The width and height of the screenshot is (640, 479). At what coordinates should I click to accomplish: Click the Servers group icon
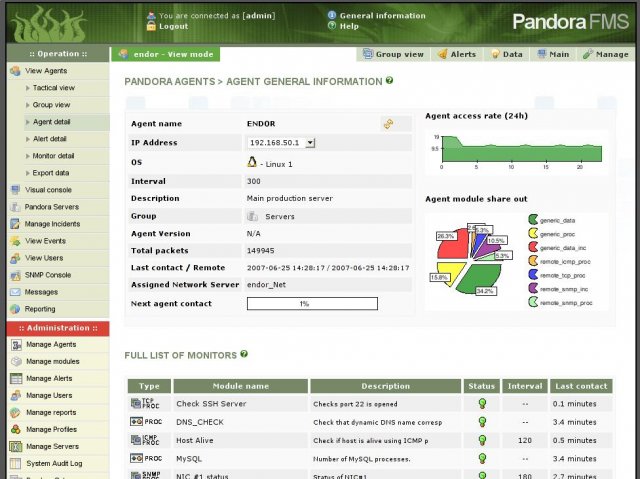point(253,216)
